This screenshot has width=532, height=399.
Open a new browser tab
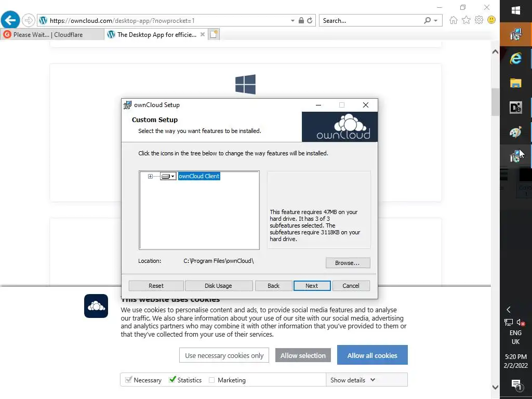click(214, 34)
